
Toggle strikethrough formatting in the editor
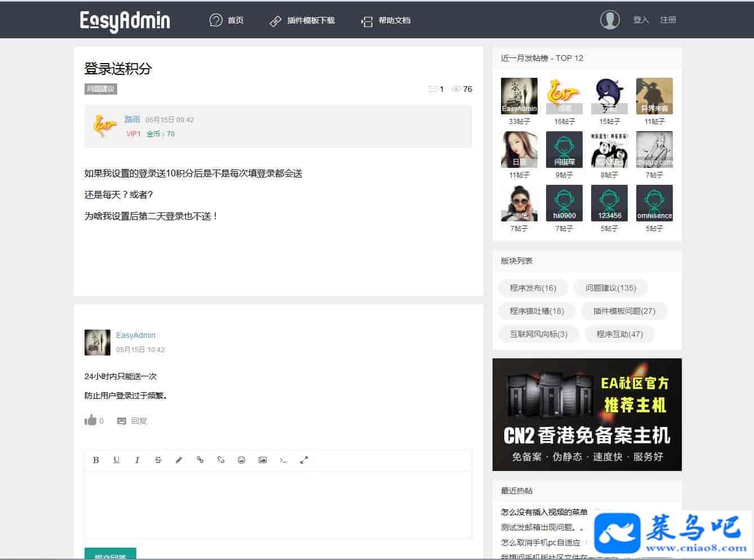tap(158, 460)
